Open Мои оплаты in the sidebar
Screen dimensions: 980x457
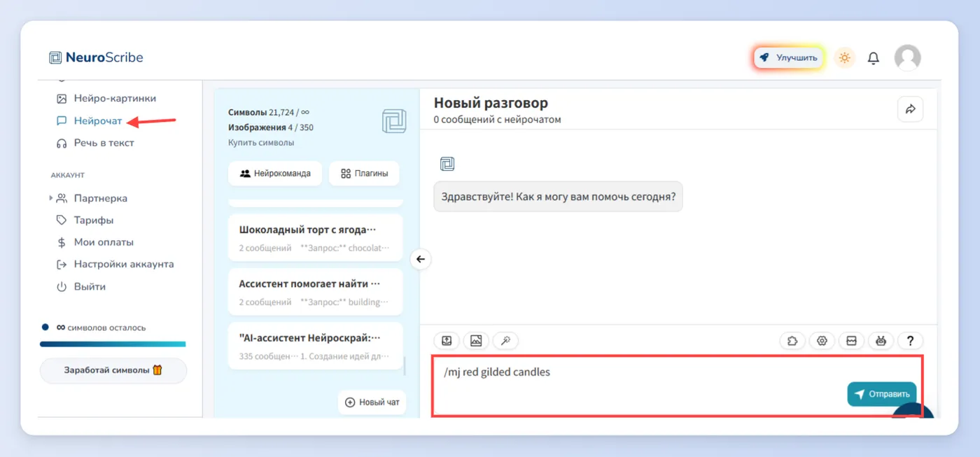[x=94, y=242]
